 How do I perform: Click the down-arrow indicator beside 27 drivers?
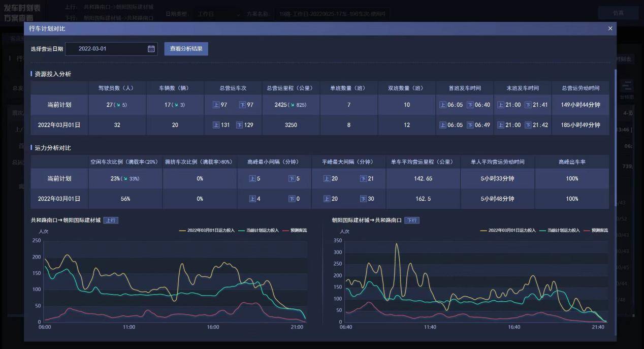click(x=117, y=105)
